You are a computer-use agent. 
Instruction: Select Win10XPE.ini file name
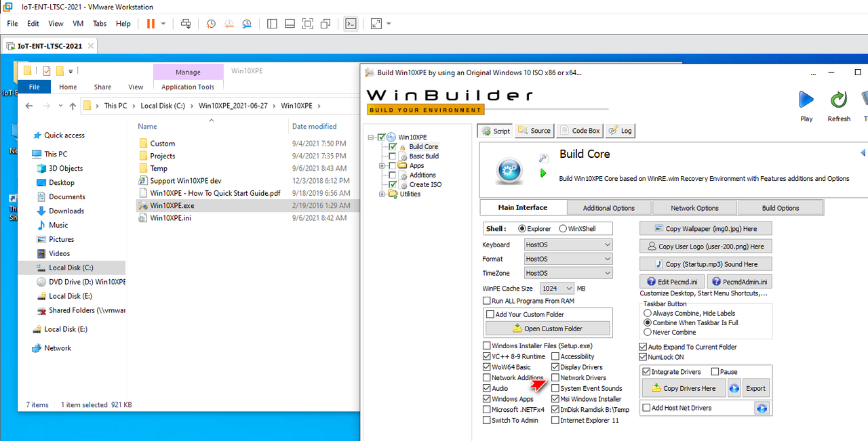[x=170, y=218]
